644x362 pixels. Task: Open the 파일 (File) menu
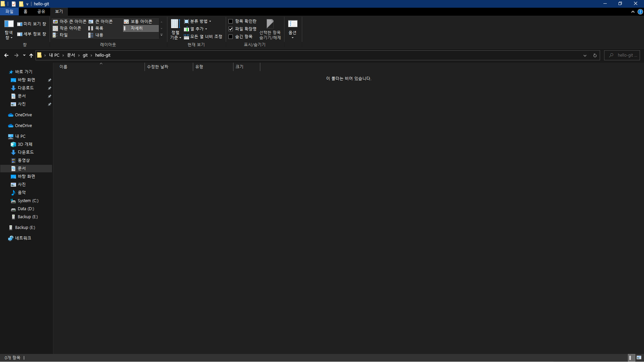click(x=9, y=11)
